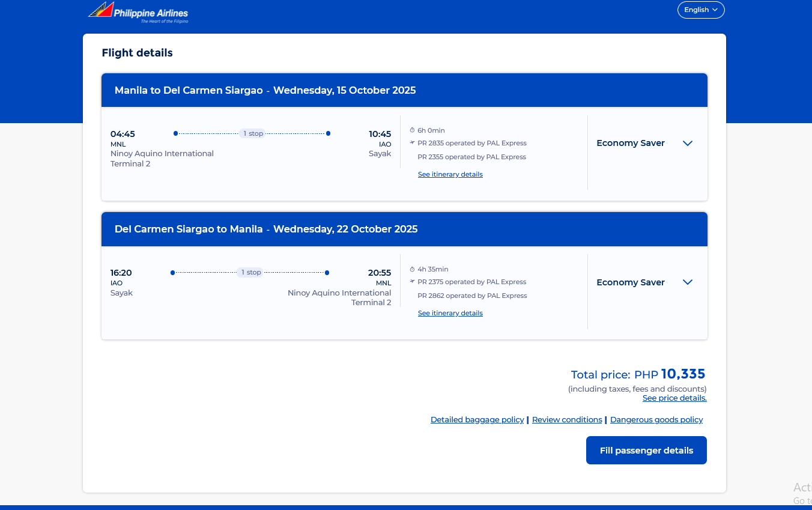Click the clock icon beside 6h 0min
Screen dimensions: 812x510
click(x=413, y=130)
